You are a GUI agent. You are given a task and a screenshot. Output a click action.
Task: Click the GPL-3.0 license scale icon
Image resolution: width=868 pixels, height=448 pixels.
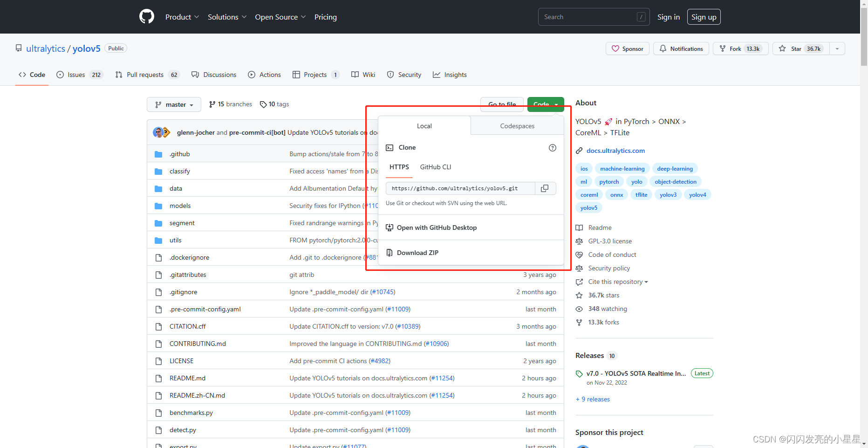tap(579, 241)
